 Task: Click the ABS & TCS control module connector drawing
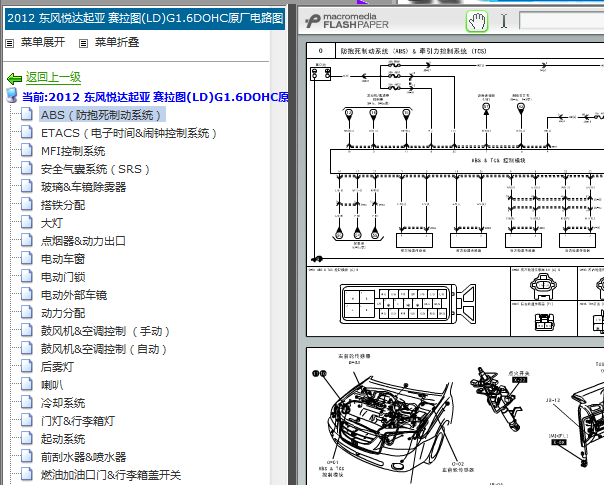408,304
